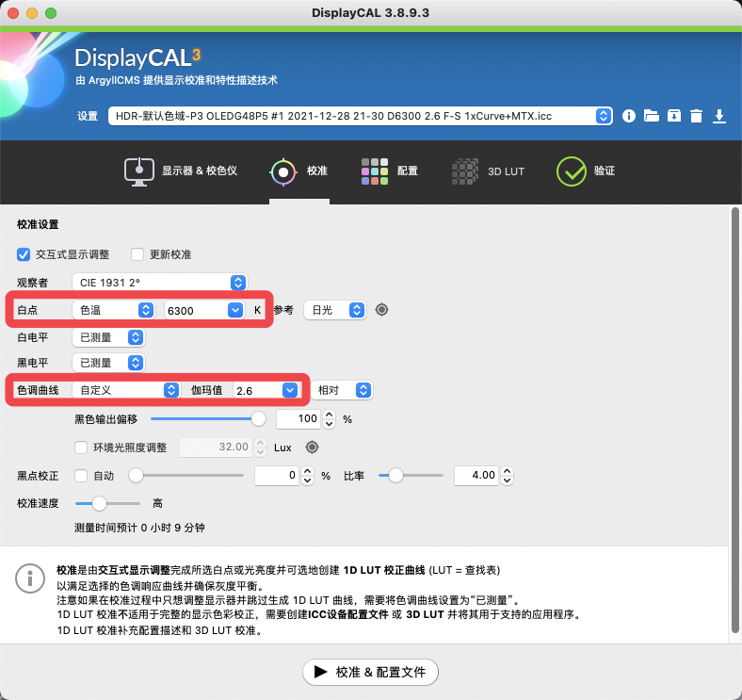The width and height of the screenshot is (742, 700).
Task: Click the 校准速度 slider handle
Action: [99, 503]
